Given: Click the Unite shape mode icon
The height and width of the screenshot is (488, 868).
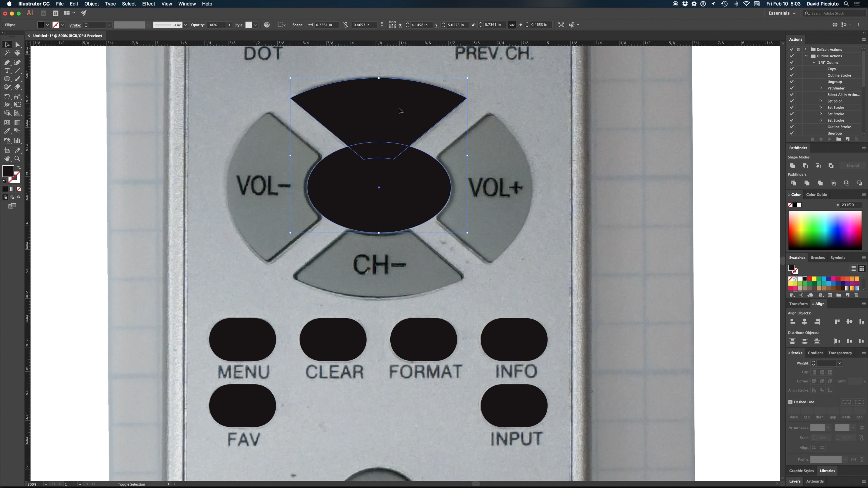Looking at the screenshot, I should [793, 166].
